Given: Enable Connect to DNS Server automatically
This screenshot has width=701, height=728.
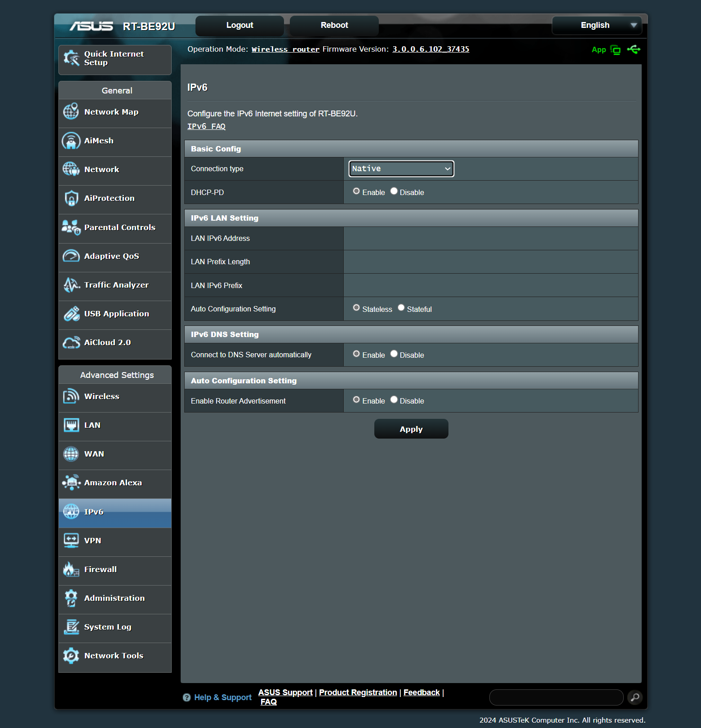Looking at the screenshot, I should [356, 354].
